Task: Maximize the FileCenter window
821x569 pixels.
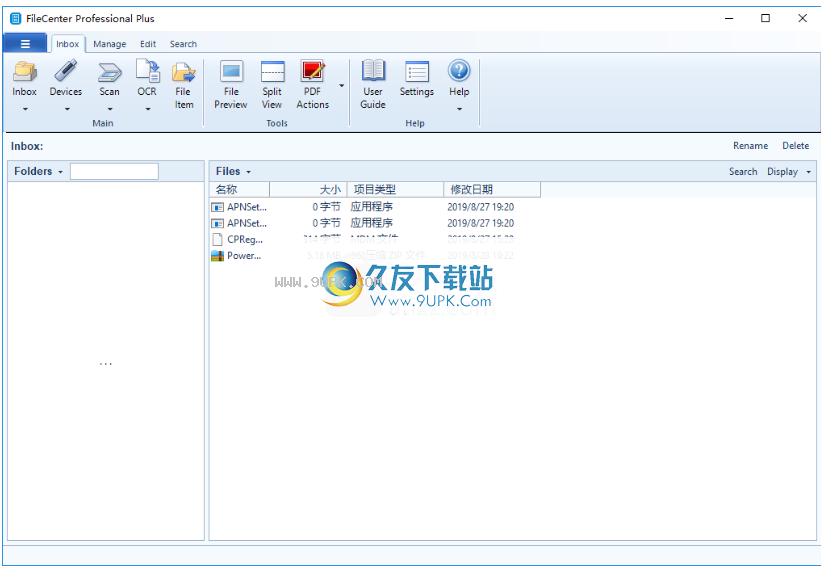Action: click(x=765, y=18)
